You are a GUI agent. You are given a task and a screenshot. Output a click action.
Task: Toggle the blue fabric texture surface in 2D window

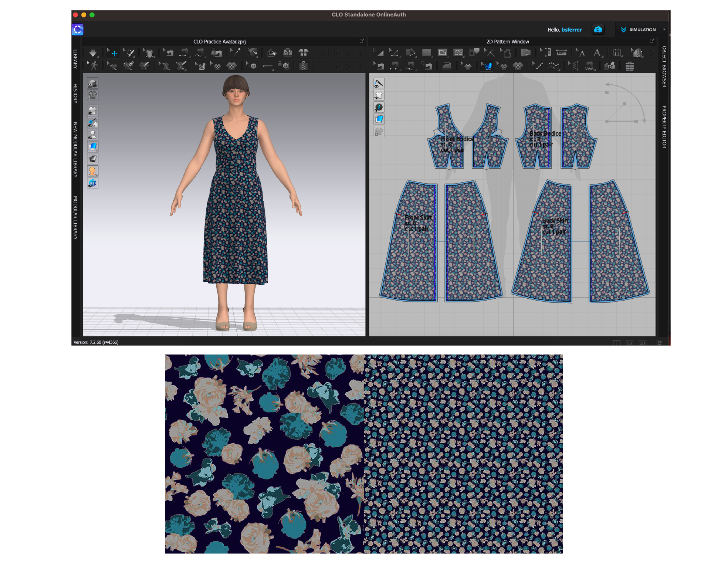tap(379, 119)
